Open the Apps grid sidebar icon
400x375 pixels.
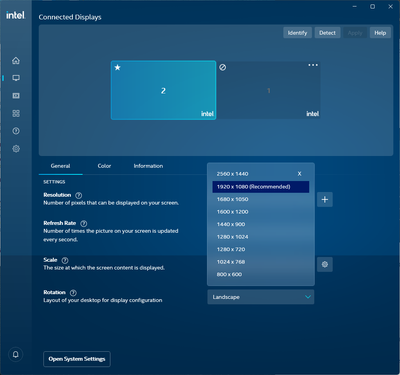coord(16,113)
